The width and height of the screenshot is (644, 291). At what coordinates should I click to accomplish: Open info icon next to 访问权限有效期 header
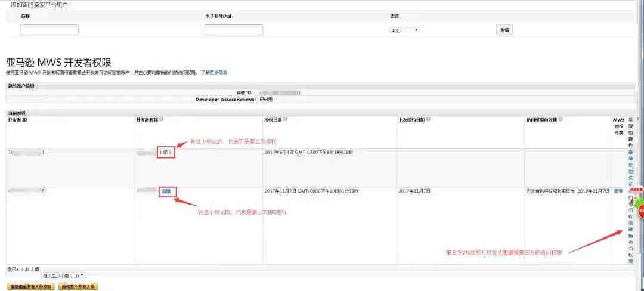[561, 119]
